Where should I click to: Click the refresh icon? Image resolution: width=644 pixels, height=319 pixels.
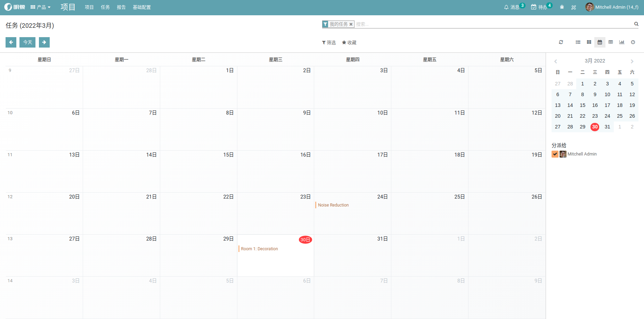pyautogui.click(x=561, y=42)
